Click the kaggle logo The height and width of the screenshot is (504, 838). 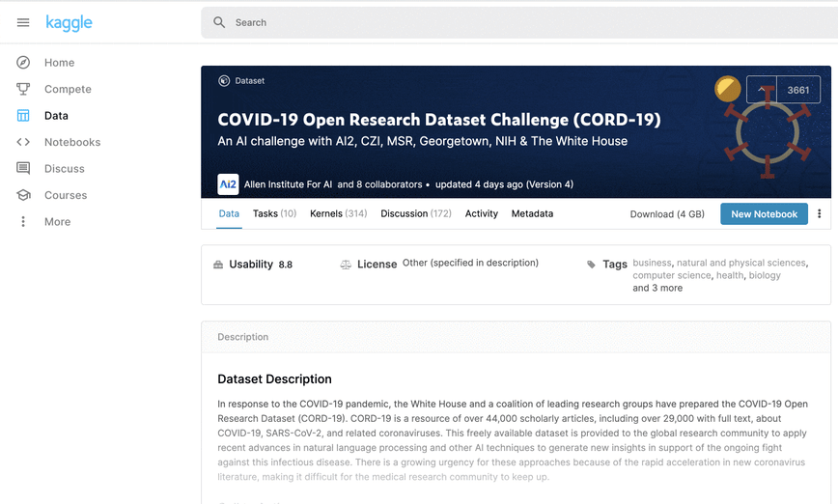point(69,22)
